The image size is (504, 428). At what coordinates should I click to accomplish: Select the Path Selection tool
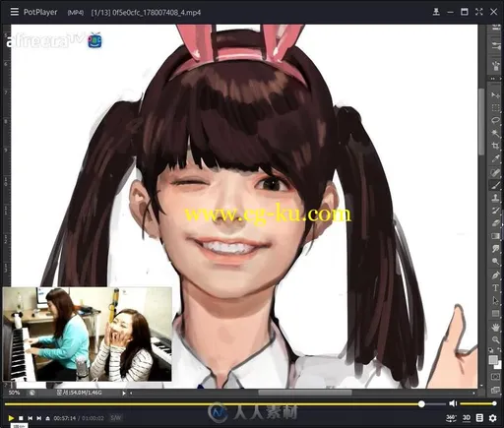click(x=495, y=300)
